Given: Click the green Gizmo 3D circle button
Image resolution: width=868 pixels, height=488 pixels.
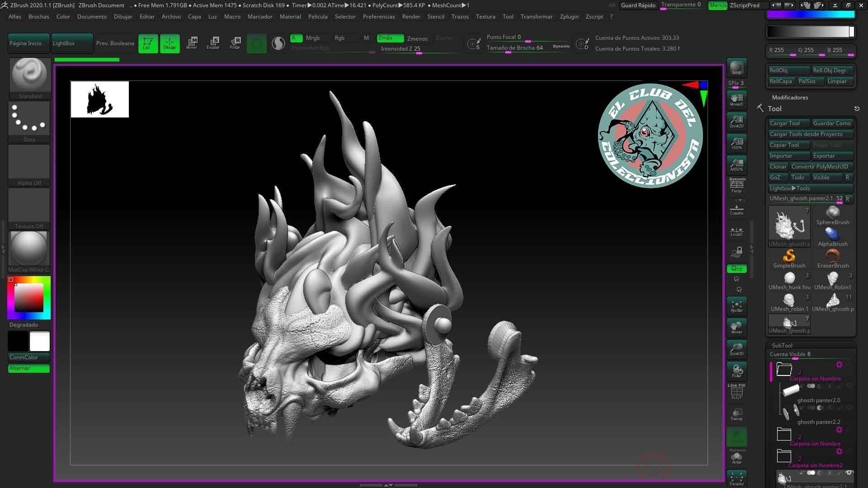Looking at the screenshot, I should pos(257,43).
